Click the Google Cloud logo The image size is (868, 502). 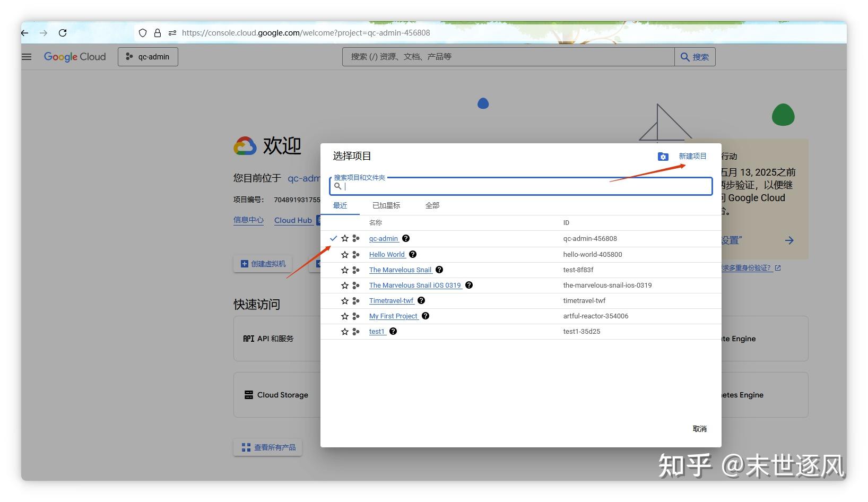[x=74, y=57]
